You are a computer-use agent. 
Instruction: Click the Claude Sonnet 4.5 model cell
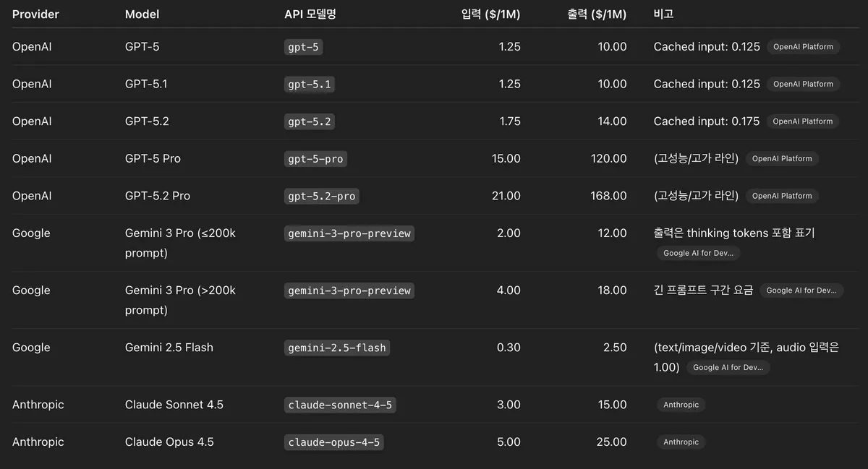click(174, 405)
